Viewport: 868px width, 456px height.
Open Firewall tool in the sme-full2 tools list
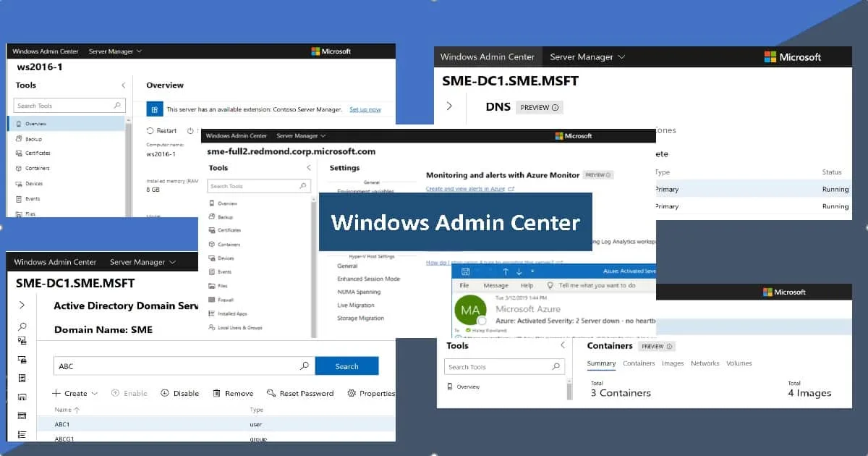pos(226,299)
